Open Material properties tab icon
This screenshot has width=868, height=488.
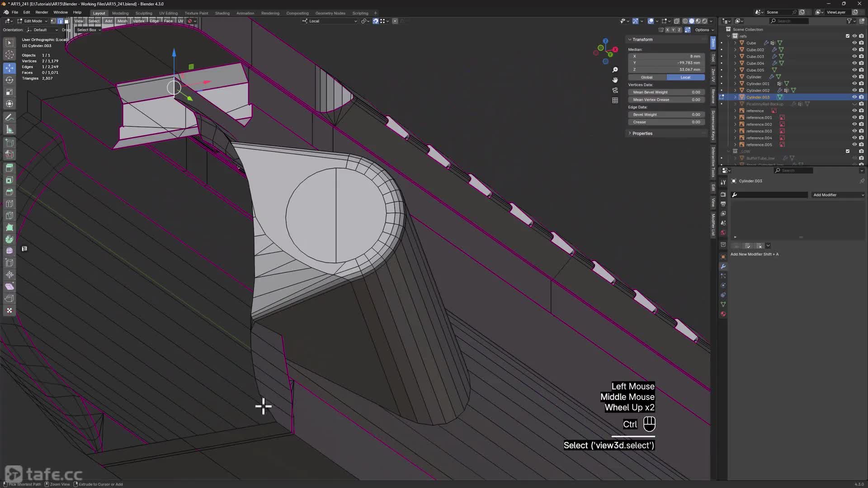click(x=723, y=314)
